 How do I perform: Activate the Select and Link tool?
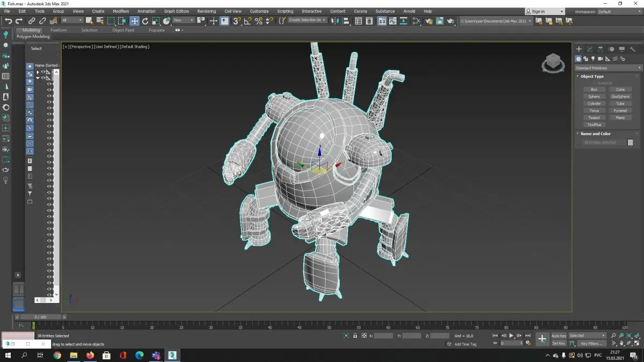[x=32, y=21]
